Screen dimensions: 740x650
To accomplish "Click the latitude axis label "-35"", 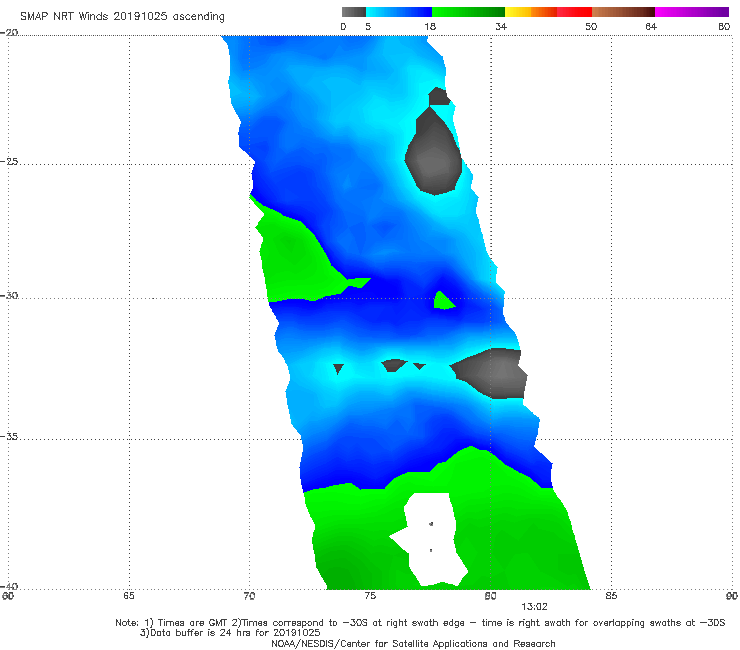I will tap(9, 436).
